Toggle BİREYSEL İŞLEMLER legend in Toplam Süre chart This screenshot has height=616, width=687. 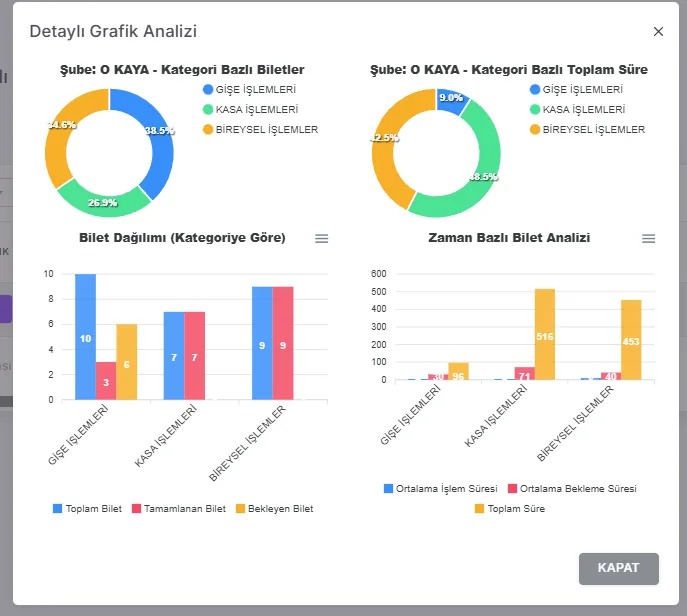[588, 130]
